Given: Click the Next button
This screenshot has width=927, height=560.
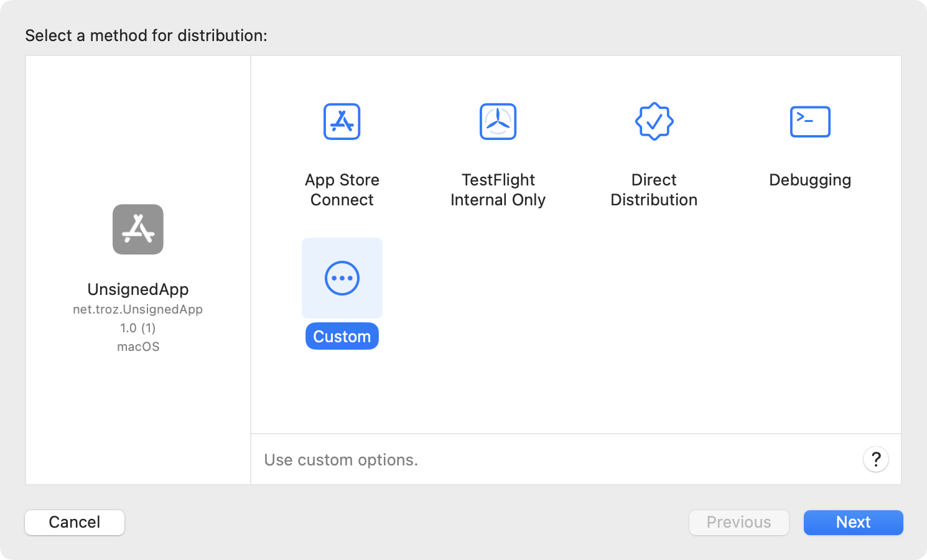Looking at the screenshot, I should 852,522.
